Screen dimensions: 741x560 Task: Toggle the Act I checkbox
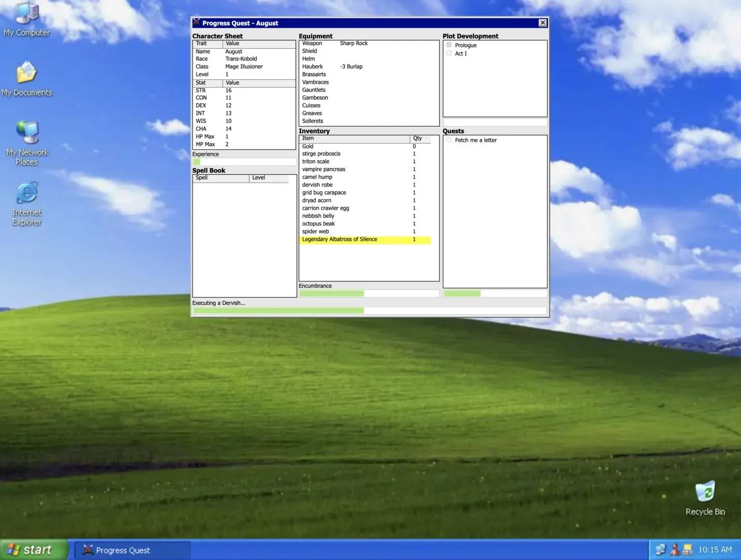(x=449, y=53)
